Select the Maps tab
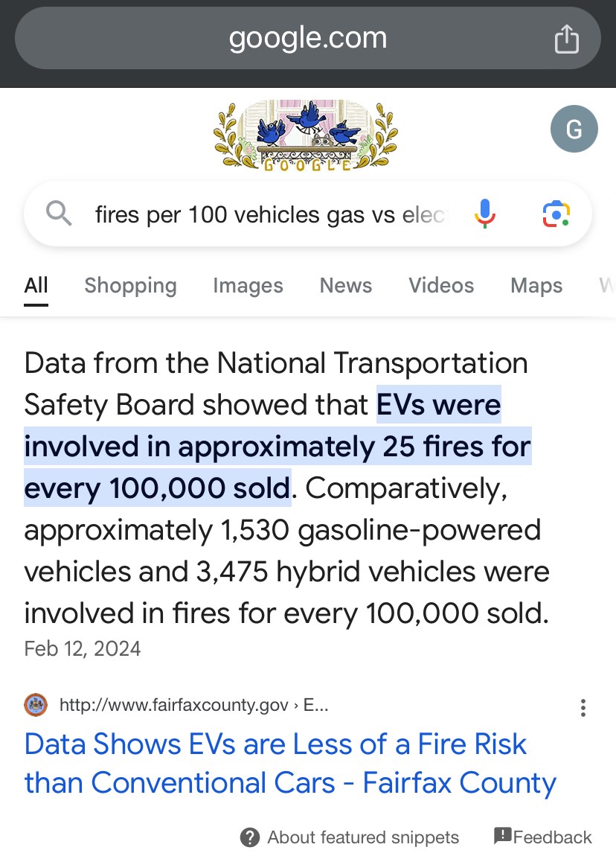616x856 pixels. pos(536,286)
